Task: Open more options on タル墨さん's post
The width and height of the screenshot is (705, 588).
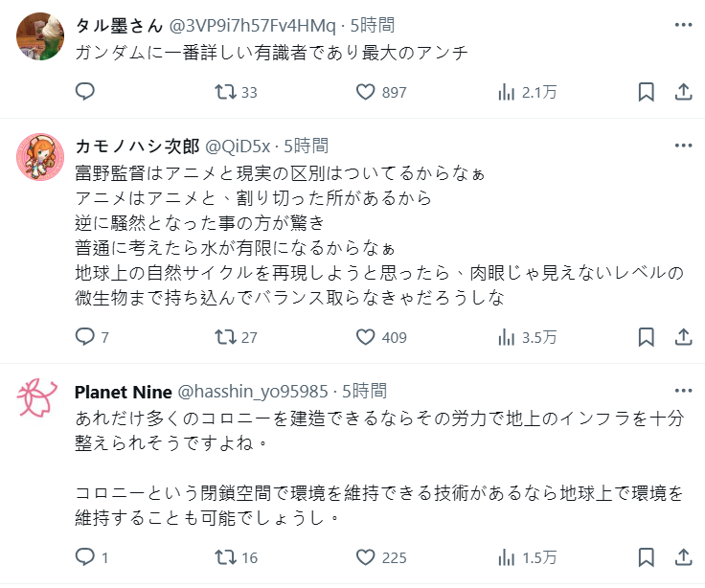Action: point(683,25)
